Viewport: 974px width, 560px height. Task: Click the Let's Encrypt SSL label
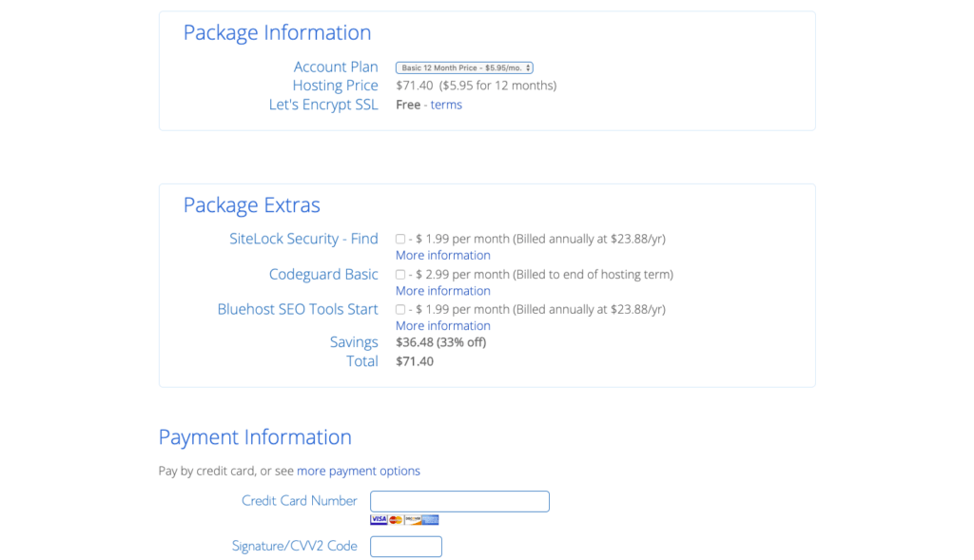coord(323,105)
